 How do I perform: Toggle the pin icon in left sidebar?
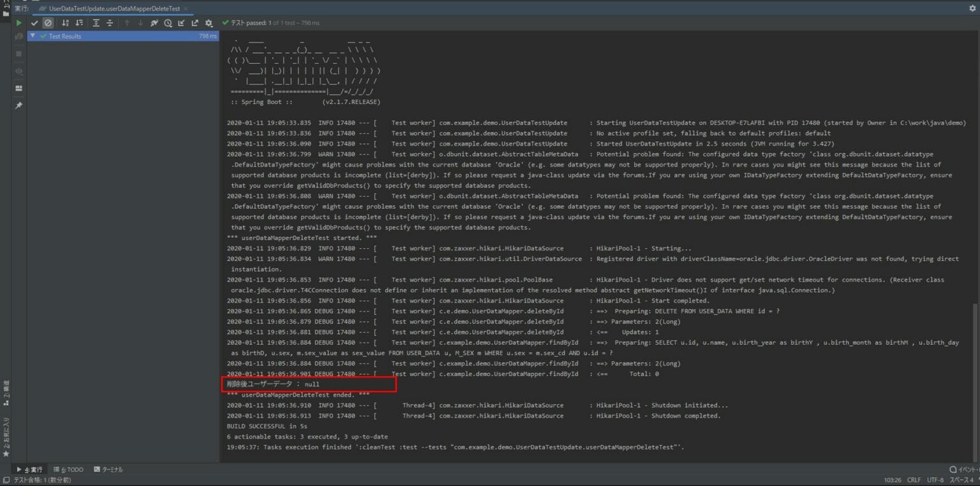18,105
